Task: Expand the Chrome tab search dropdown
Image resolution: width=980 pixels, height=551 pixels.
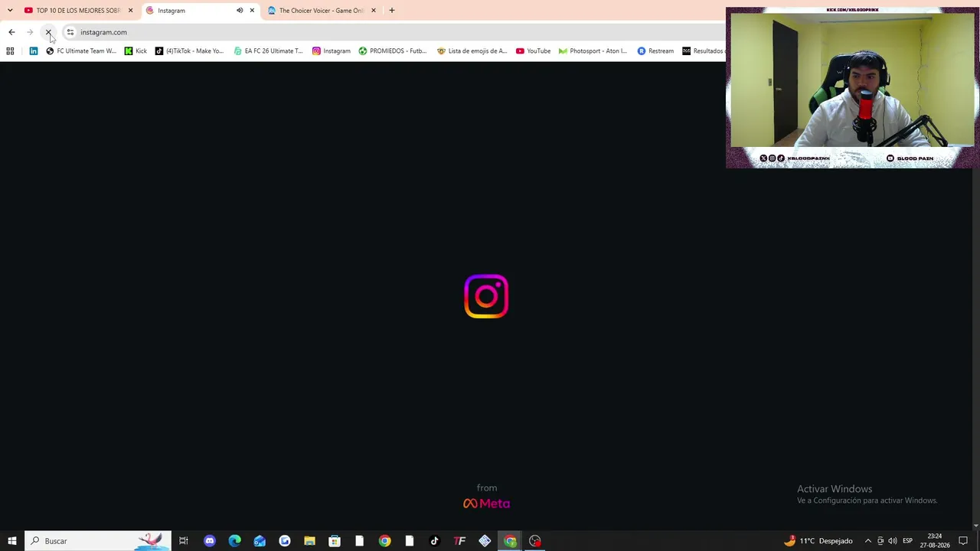Action: coord(10,11)
